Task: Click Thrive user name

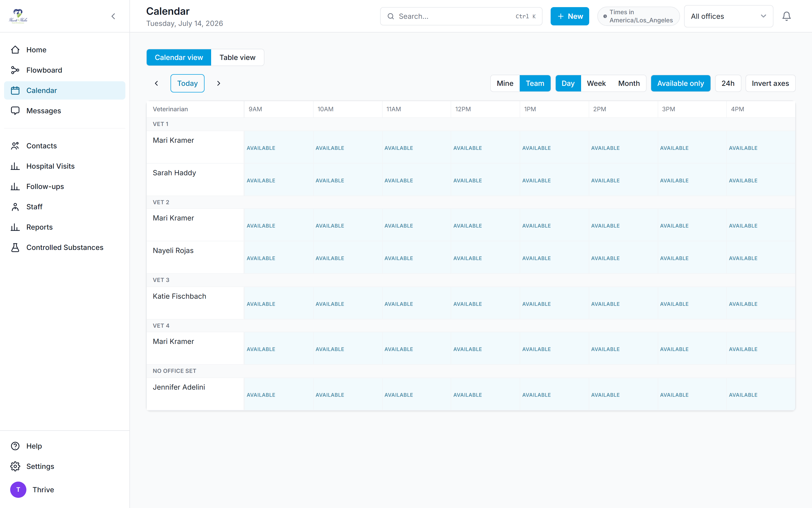Action: 43,489
